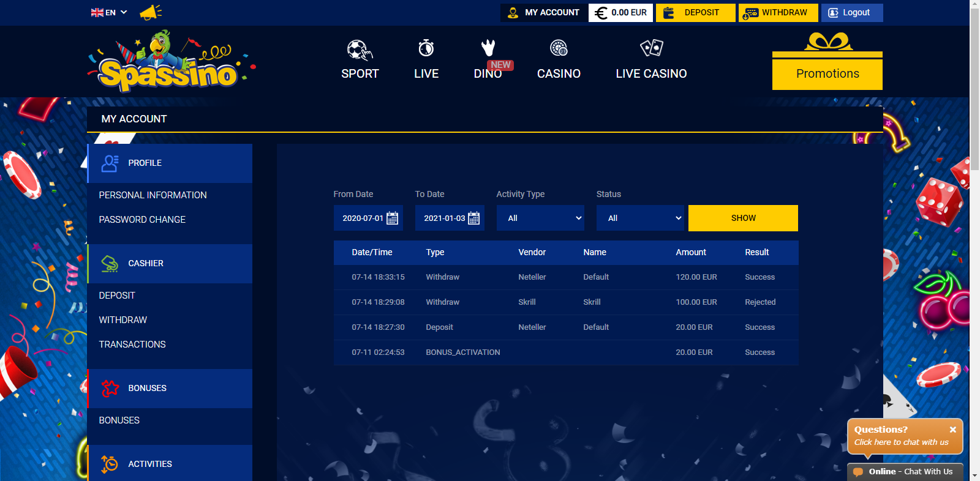Viewport: 980px width, 481px height.
Task: Click the Activities clock icon
Action: (x=110, y=464)
